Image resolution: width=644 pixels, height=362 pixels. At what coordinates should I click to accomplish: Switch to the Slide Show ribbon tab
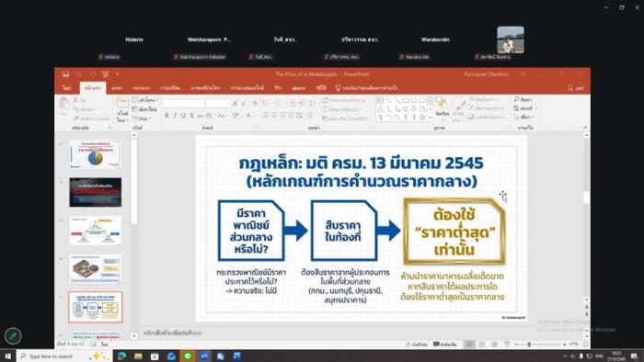click(x=247, y=87)
